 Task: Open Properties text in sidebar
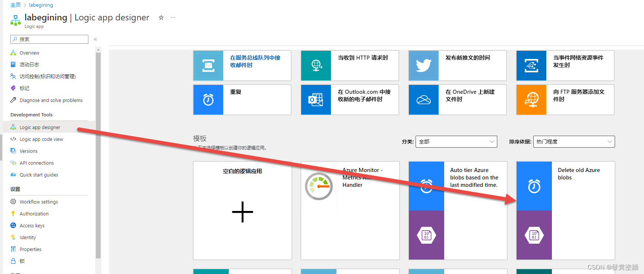[x=30, y=249]
